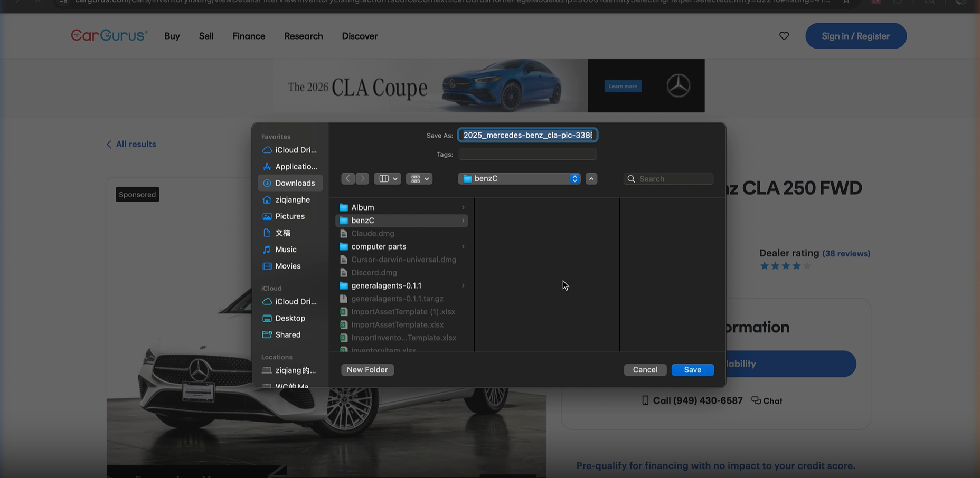
Task: Open the Shared folder in sidebar
Action: 288,334
